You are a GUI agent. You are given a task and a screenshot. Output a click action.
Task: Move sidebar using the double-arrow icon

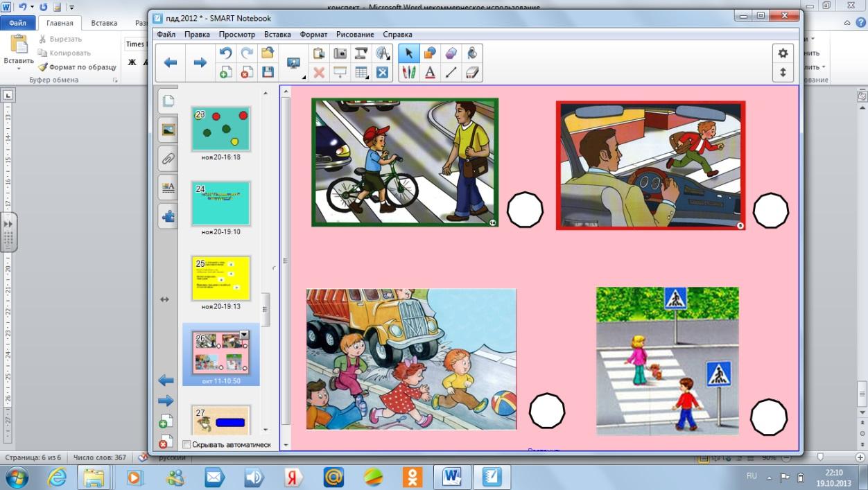(x=164, y=299)
